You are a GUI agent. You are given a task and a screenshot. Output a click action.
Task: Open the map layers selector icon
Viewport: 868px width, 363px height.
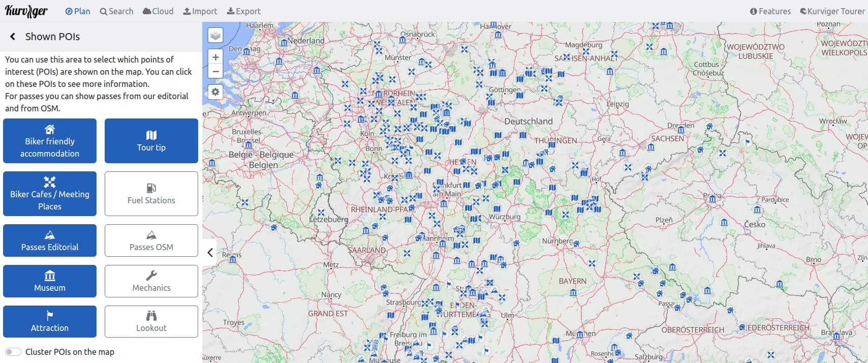pos(215,35)
